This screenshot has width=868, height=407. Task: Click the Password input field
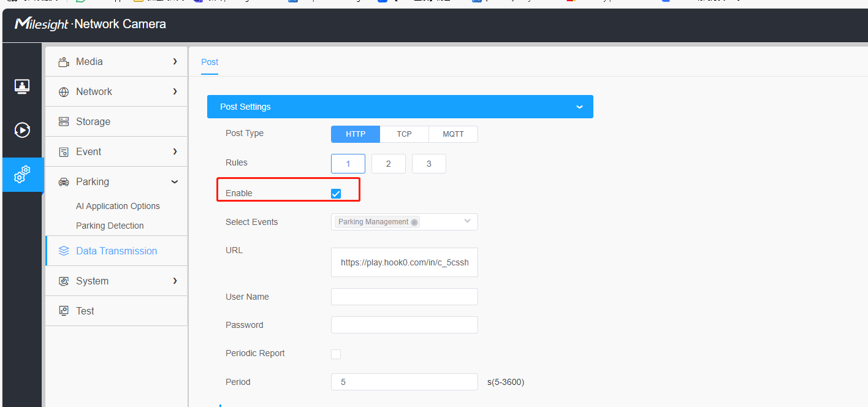(405, 325)
